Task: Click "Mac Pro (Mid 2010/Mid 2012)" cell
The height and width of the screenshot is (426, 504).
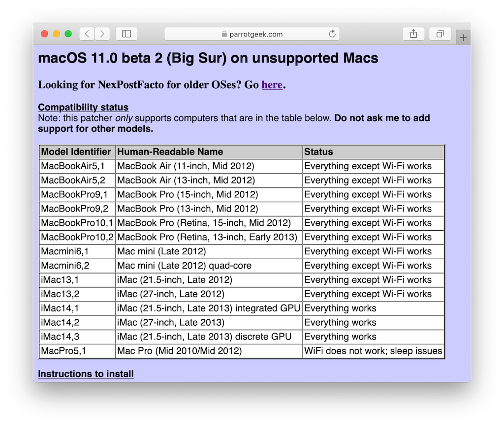Action: click(x=209, y=351)
